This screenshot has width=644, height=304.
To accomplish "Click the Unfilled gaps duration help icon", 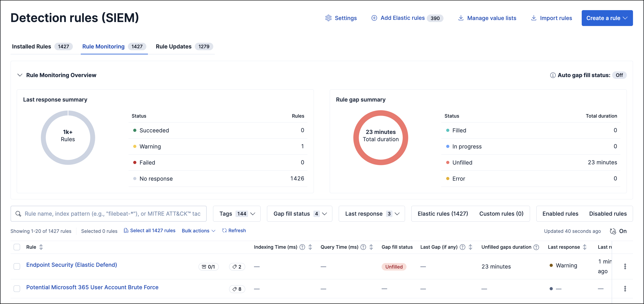I will click(536, 247).
